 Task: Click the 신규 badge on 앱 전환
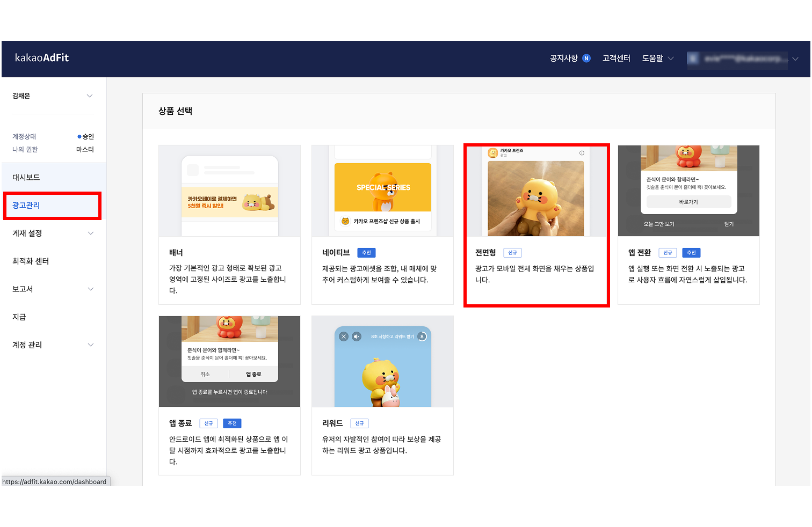coord(668,253)
